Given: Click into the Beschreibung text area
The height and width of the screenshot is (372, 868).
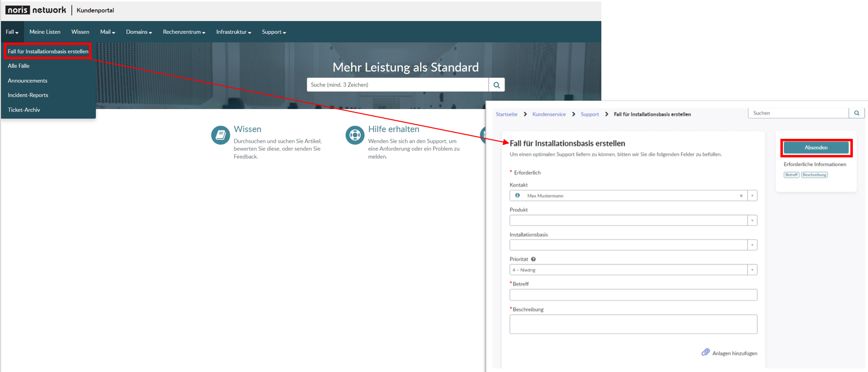Looking at the screenshot, I should (633, 324).
